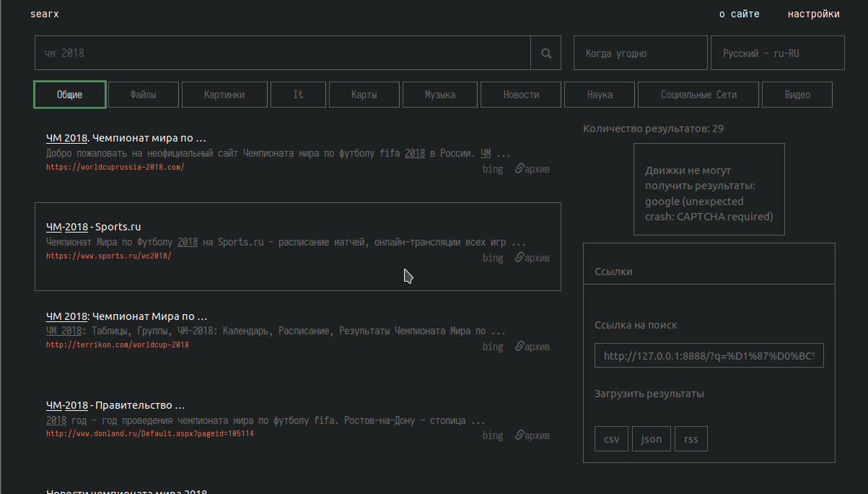The height and width of the screenshot is (494, 868).
Task: Download results as json
Action: point(652,439)
